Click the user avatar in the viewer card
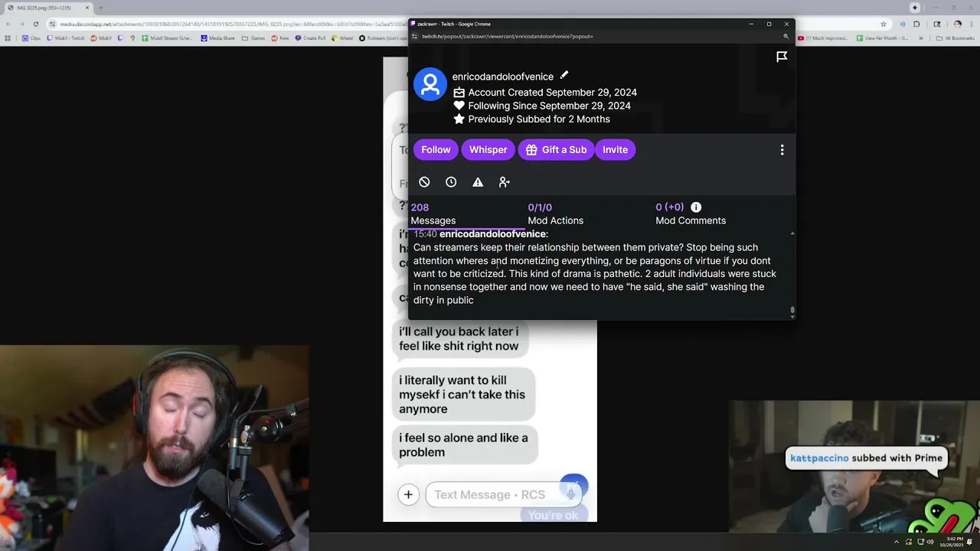Viewport: 980px width, 551px height. click(x=430, y=84)
